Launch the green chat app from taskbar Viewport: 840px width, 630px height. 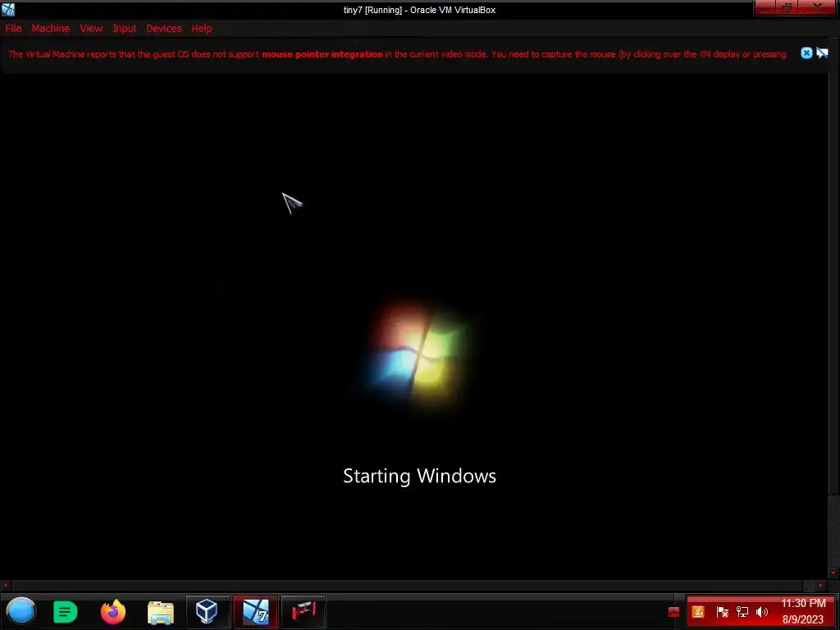pos(66,611)
